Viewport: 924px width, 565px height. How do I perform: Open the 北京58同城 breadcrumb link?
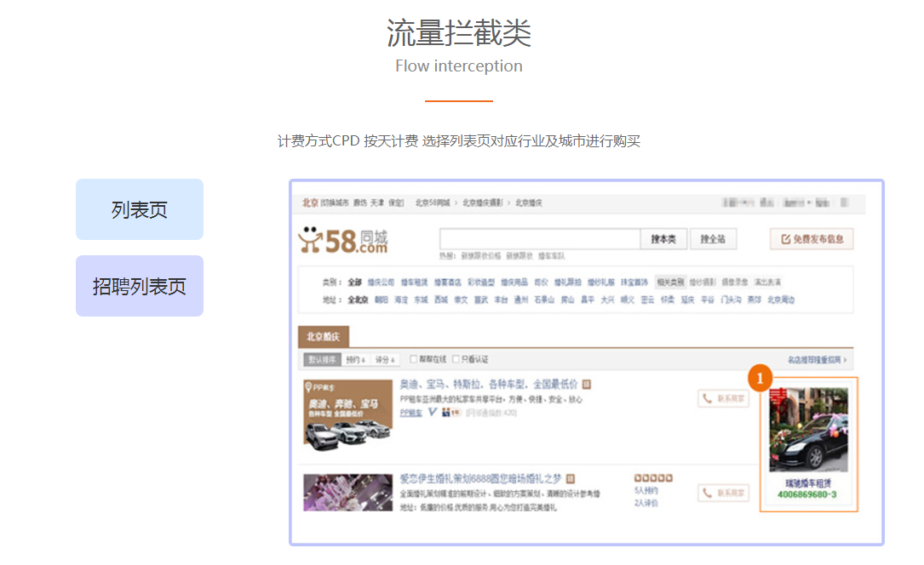(433, 203)
